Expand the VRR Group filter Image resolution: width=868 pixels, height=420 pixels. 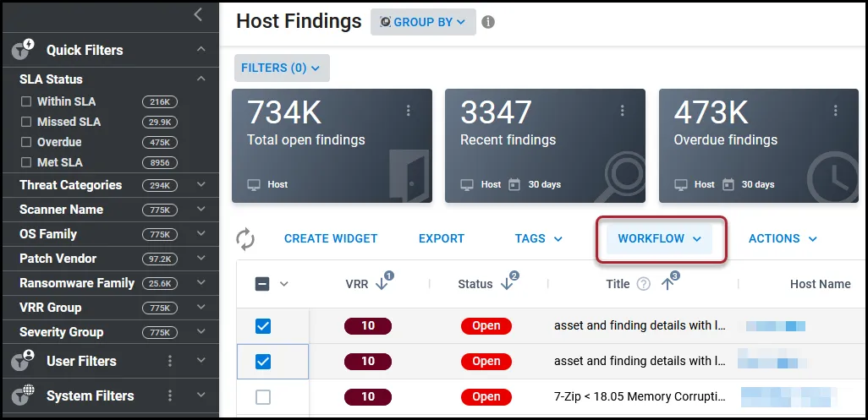(x=201, y=308)
